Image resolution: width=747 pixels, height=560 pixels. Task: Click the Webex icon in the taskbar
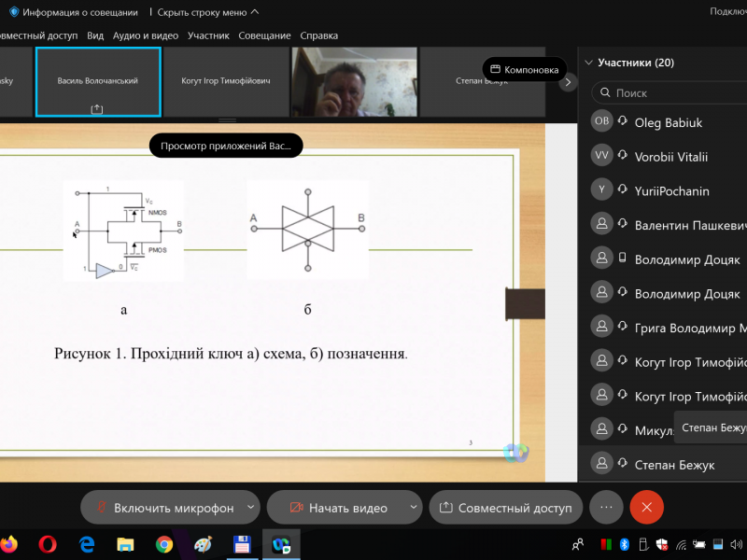[x=280, y=543]
